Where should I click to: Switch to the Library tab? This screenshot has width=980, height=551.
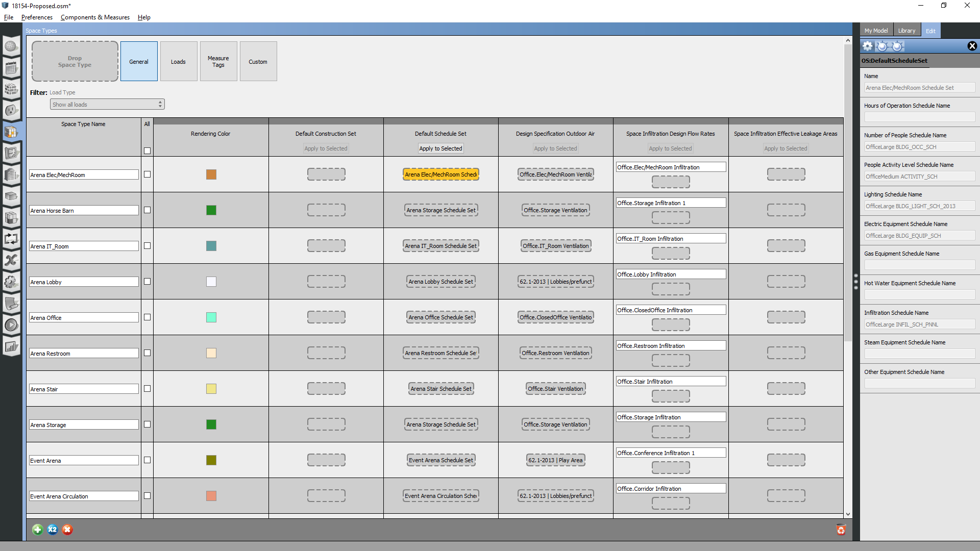pos(906,30)
